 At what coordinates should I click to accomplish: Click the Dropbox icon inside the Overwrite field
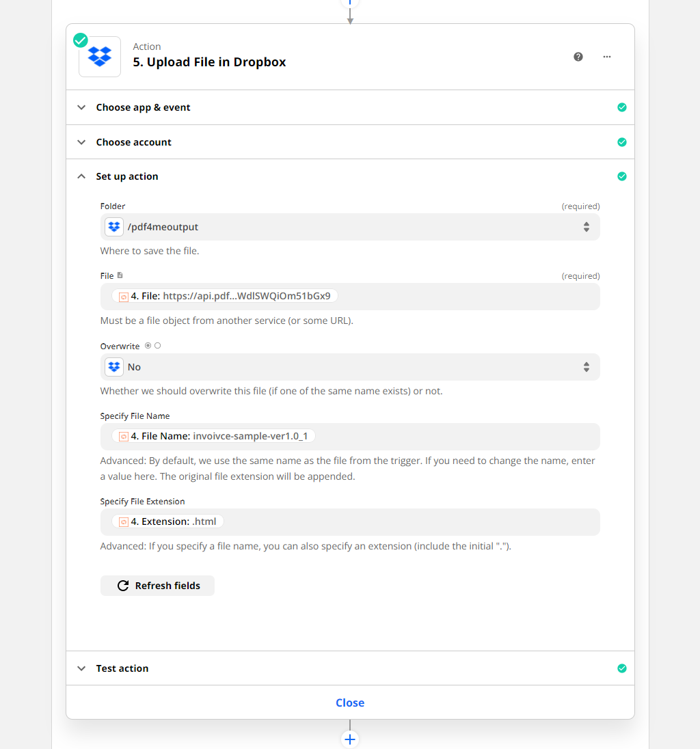pyautogui.click(x=113, y=366)
